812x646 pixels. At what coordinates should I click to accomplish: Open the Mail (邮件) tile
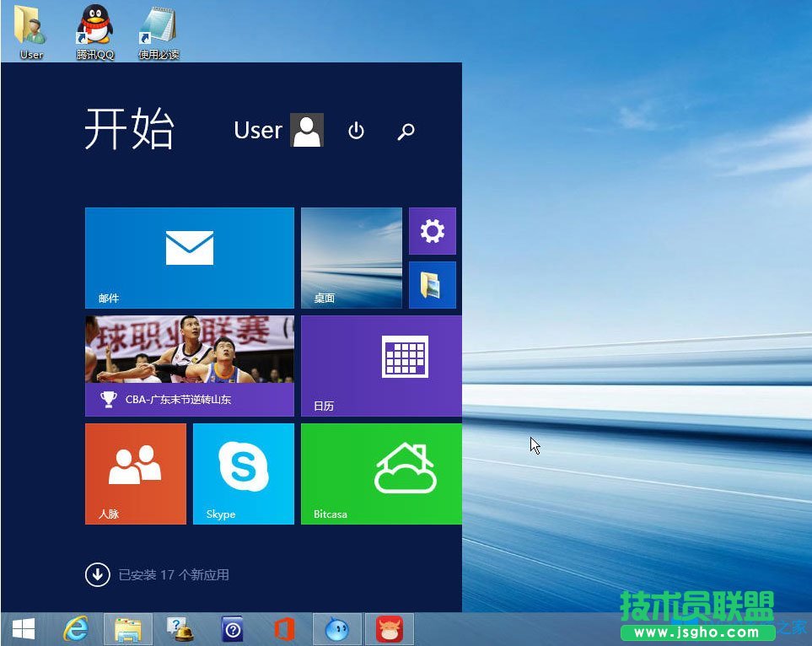click(x=189, y=257)
